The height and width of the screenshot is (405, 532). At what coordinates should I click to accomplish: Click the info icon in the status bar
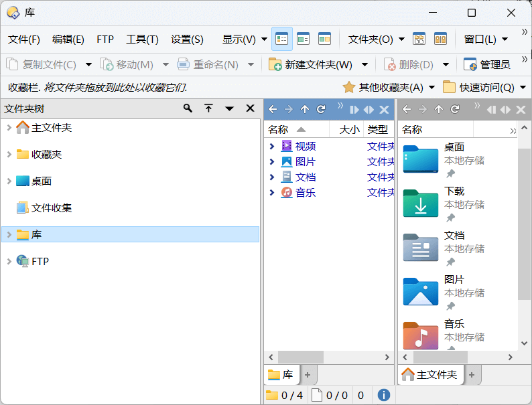pos(384,395)
